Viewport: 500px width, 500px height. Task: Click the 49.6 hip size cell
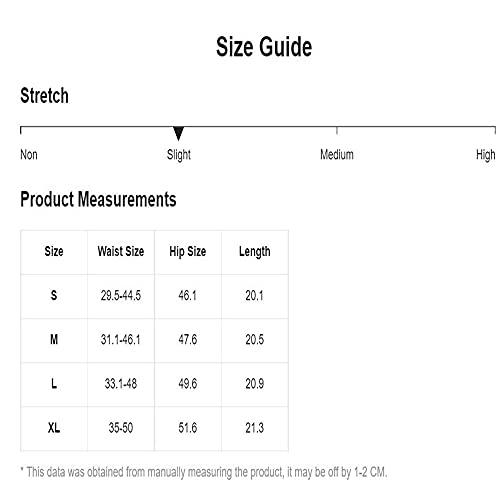(188, 384)
